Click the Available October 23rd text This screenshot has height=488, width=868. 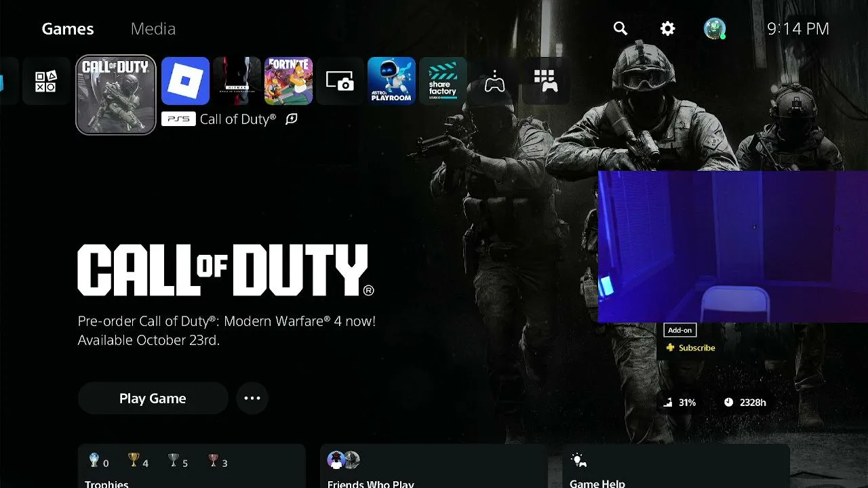coord(149,340)
